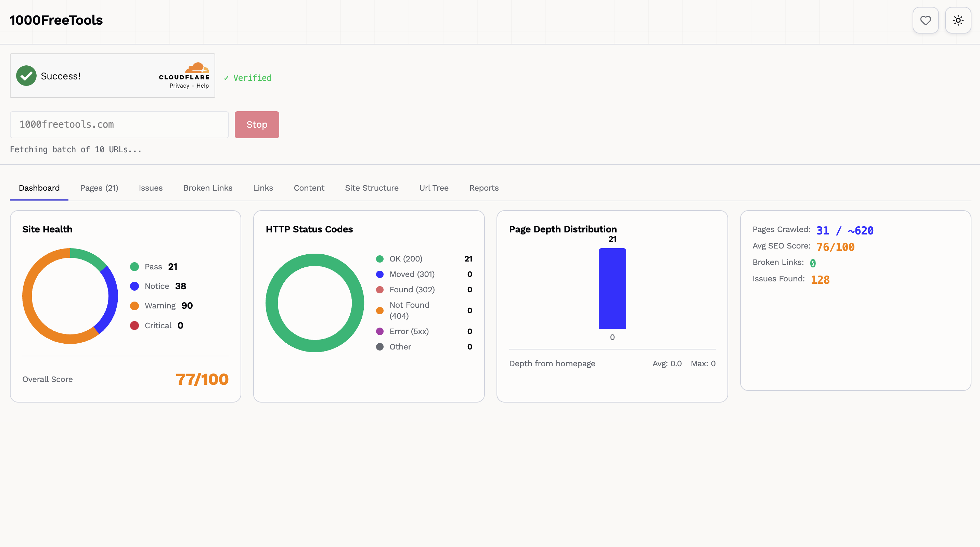Toggle the sun theme icon
980x547 pixels.
(x=957, y=20)
